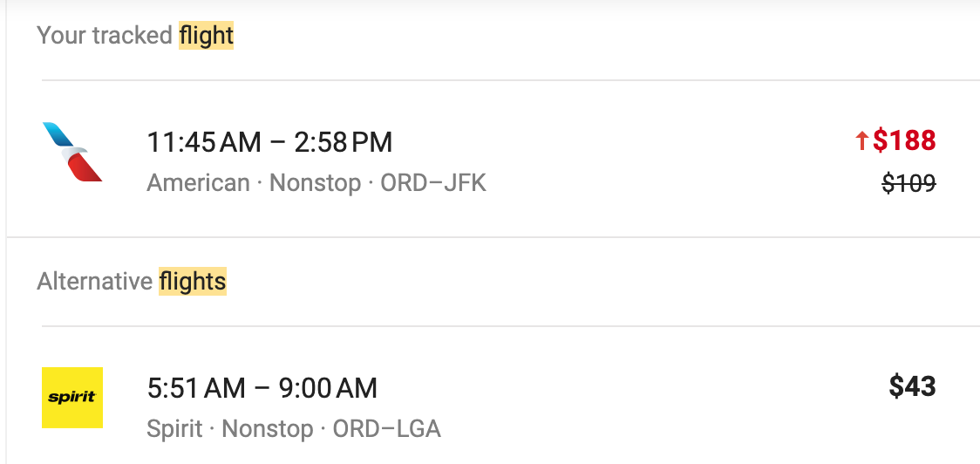The width and height of the screenshot is (980, 464).
Task: Select the $188 current price
Action: (904, 140)
